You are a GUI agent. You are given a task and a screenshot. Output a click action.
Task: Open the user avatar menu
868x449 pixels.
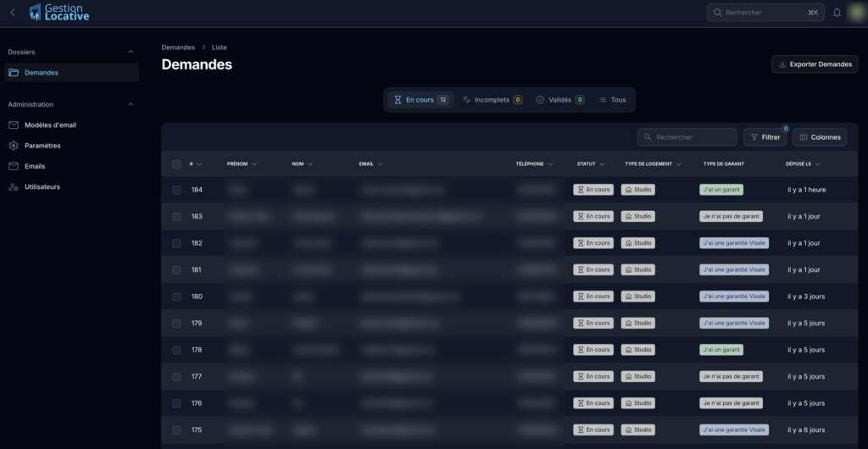tap(856, 12)
